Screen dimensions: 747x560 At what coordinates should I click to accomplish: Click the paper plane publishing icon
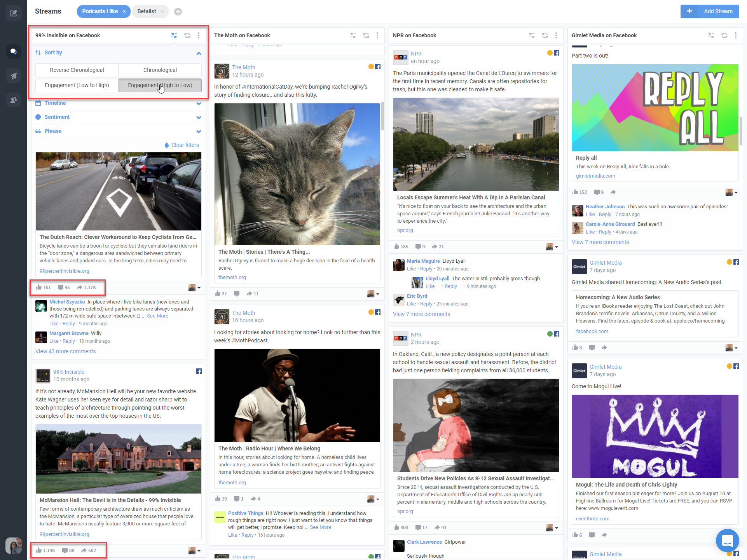point(14,76)
